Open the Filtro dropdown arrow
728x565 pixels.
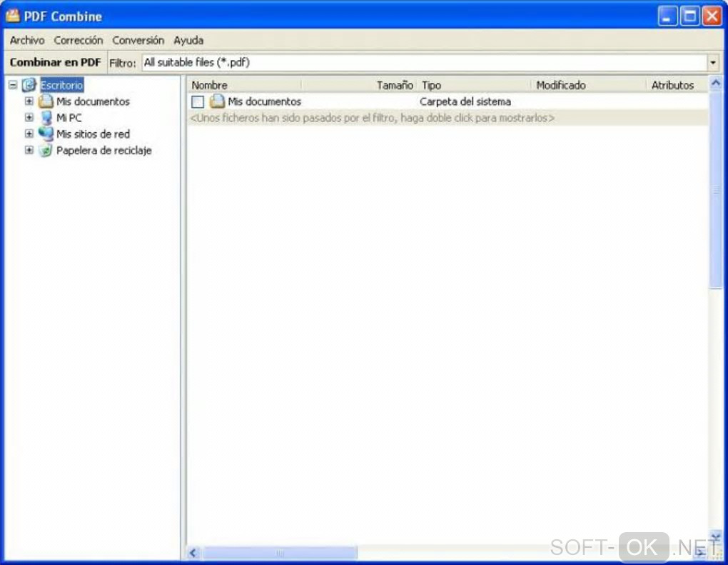tap(713, 62)
